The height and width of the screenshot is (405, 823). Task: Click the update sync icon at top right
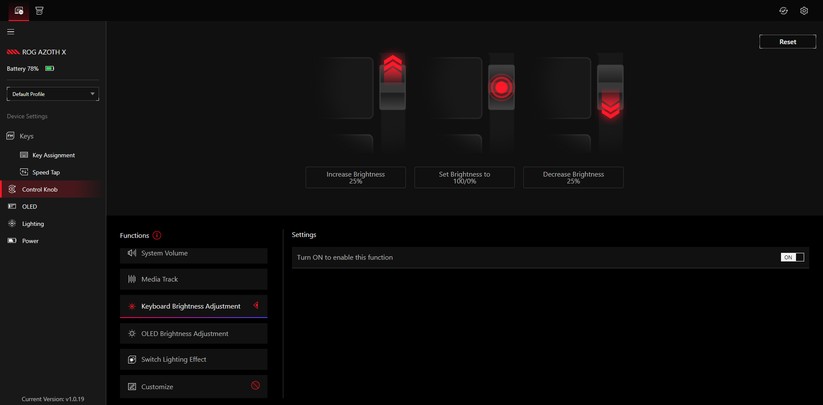coord(783,11)
